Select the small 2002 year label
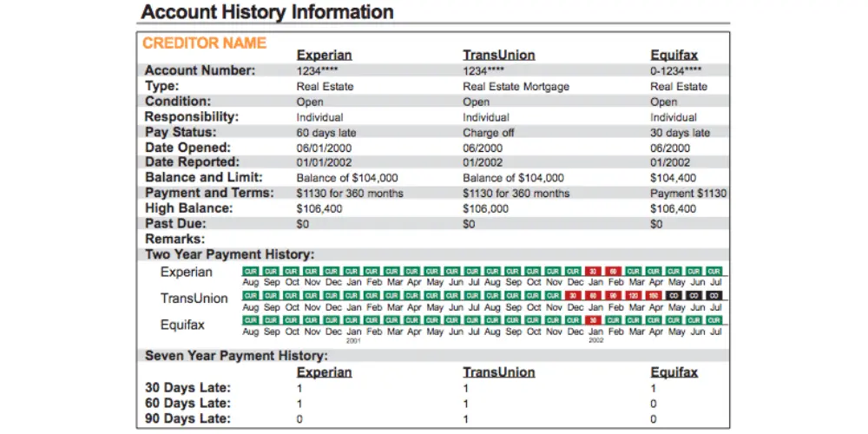This screenshot has width=868, height=434. click(595, 341)
